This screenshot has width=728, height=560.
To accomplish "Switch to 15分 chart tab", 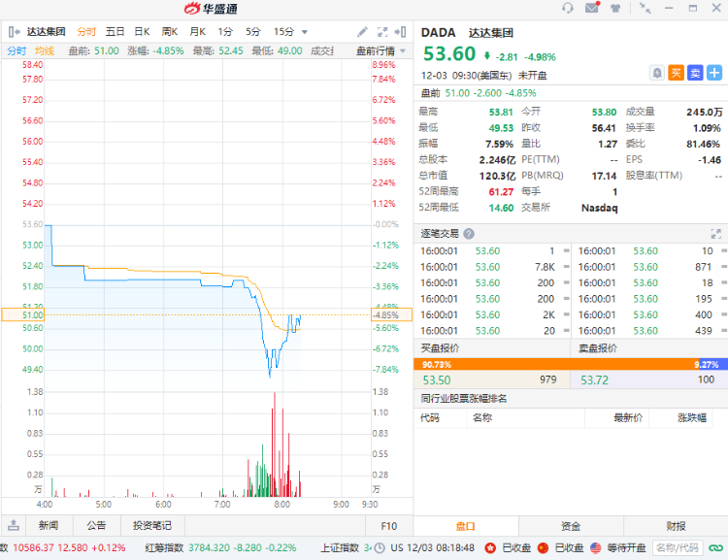I will (x=283, y=32).
